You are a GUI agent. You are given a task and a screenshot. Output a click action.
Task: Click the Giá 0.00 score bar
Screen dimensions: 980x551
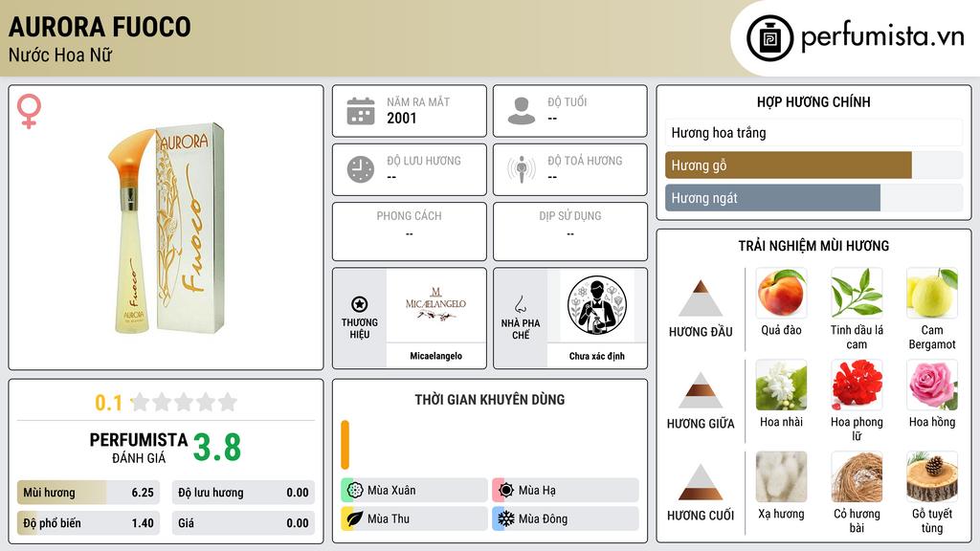[243, 523]
